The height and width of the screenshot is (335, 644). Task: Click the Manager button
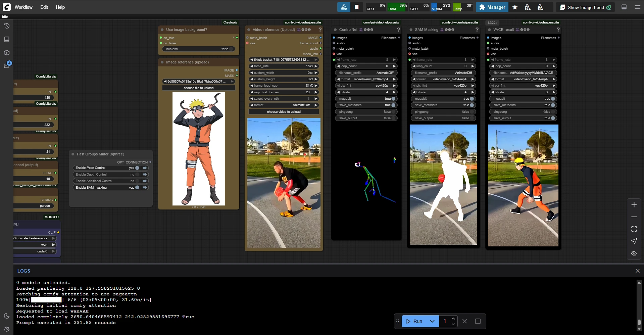(x=492, y=7)
